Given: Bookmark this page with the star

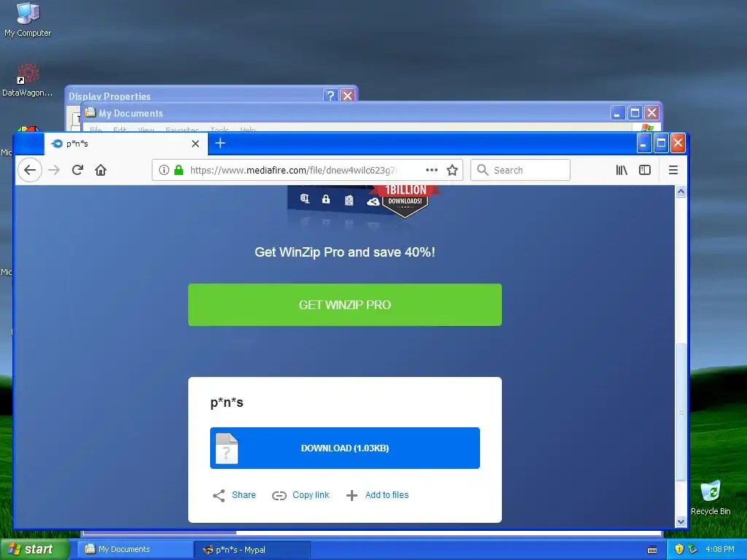Looking at the screenshot, I should coord(452,170).
